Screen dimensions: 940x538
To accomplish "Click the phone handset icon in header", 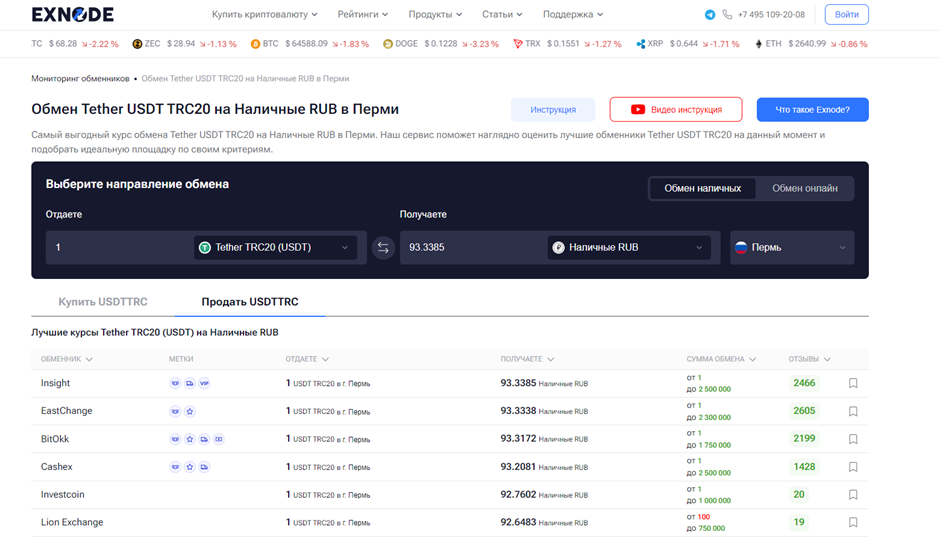I will point(727,14).
